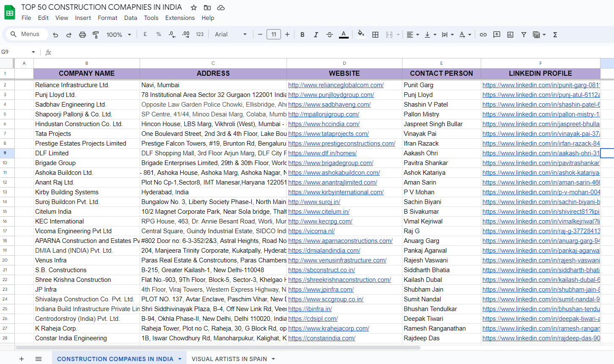The width and height of the screenshot is (614, 364).
Task: Switch to VISUAL ARTISTS IN SPAIN tab
Action: pyautogui.click(x=229, y=359)
